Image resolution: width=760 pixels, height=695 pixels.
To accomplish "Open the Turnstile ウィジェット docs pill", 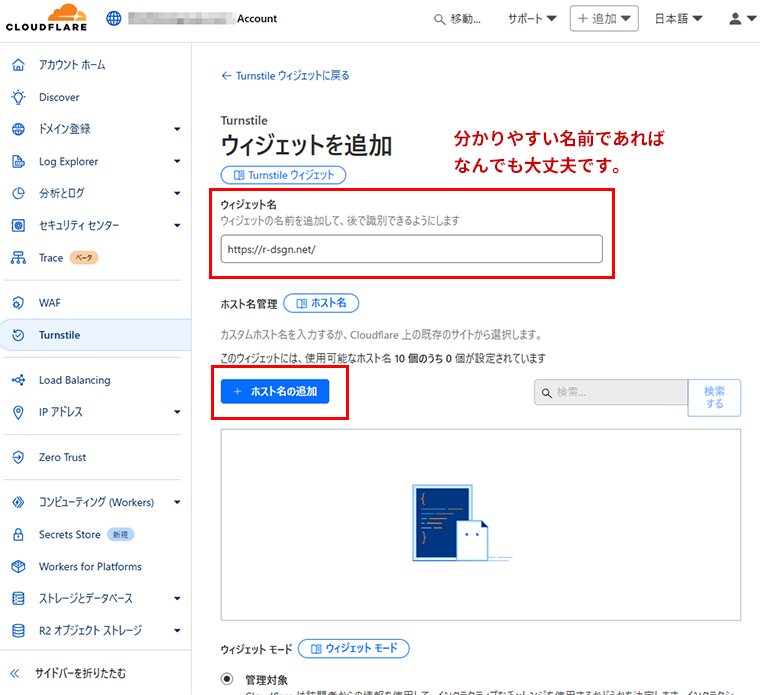I will click(284, 175).
